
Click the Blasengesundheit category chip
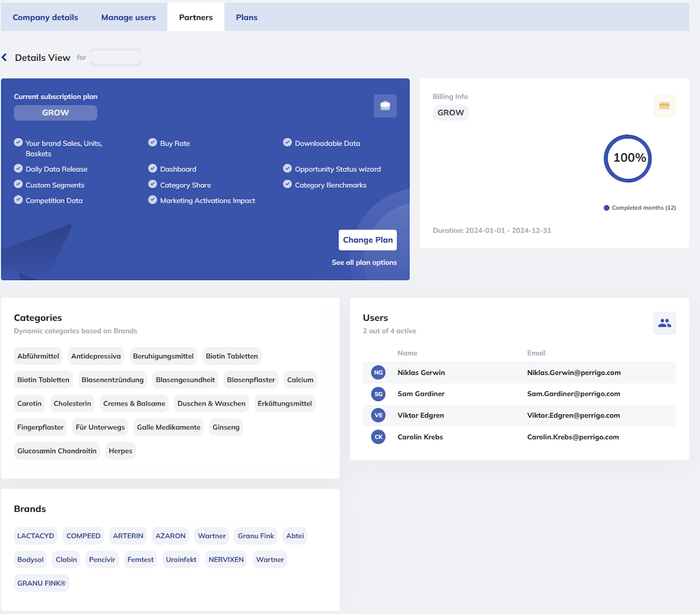pyautogui.click(x=185, y=380)
